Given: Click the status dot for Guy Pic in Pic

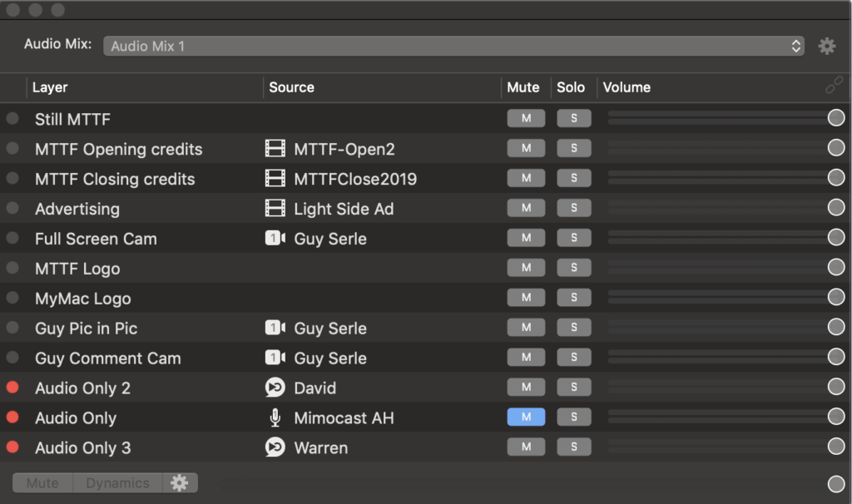Looking at the screenshot, I should coord(12,328).
